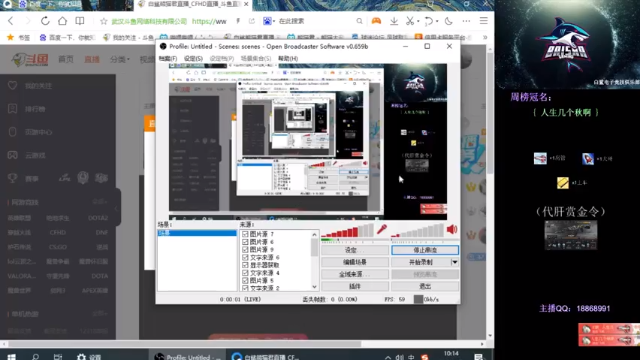The height and width of the screenshot is (360, 640).
Task: Open the dropdown arrow beside 开始录制
Action: click(455, 262)
